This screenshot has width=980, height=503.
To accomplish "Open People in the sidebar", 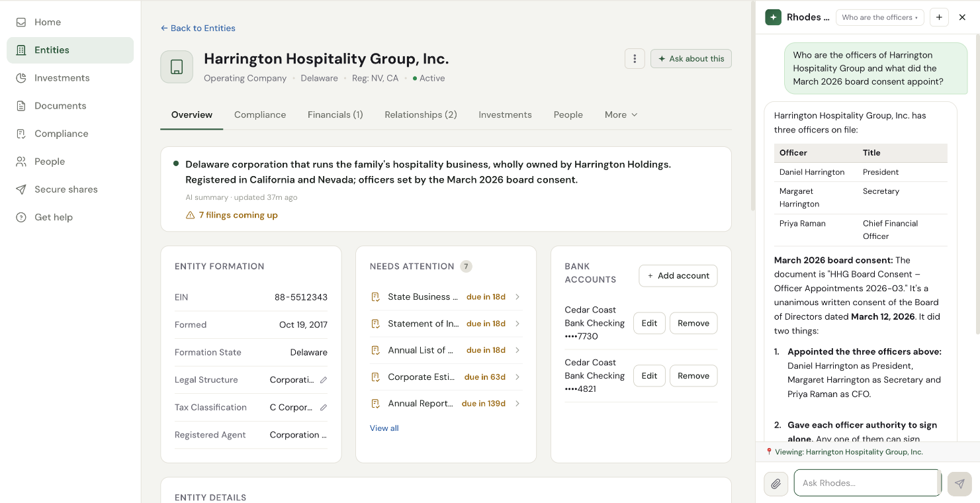I will pyautogui.click(x=70, y=161).
